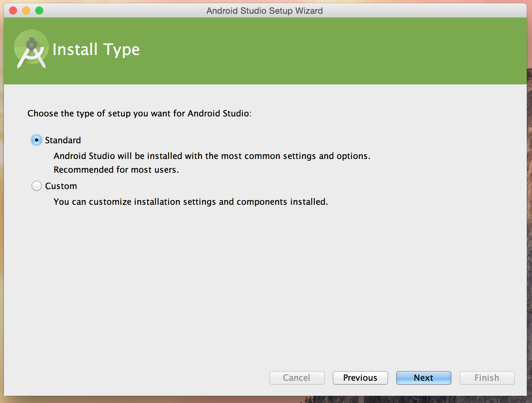Image resolution: width=532 pixels, height=403 pixels.
Task: Select the Standard install radio button
Action: [x=37, y=140]
